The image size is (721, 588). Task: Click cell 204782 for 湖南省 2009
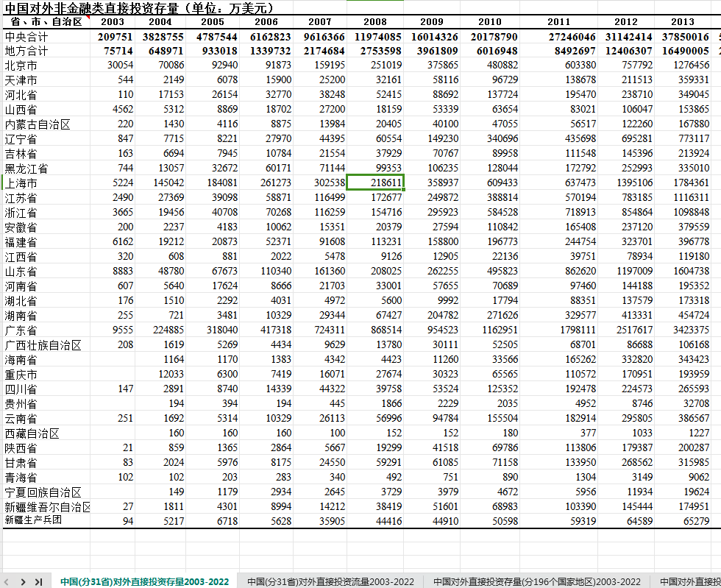[x=432, y=315]
